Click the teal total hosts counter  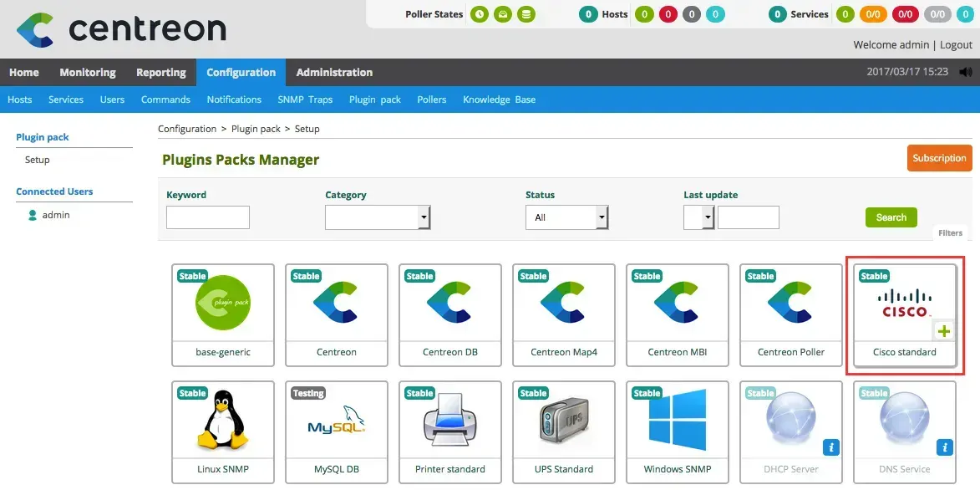(x=588, y=14)
